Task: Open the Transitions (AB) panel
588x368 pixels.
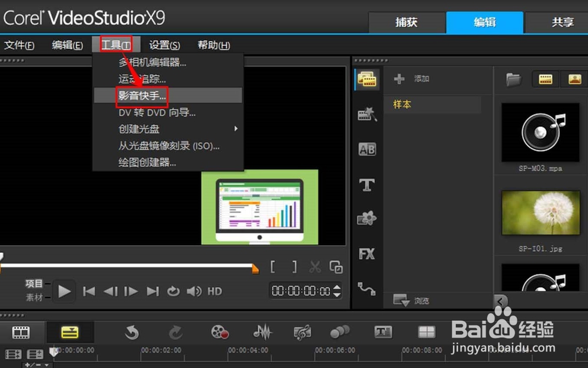Action: tap(367, 149)
